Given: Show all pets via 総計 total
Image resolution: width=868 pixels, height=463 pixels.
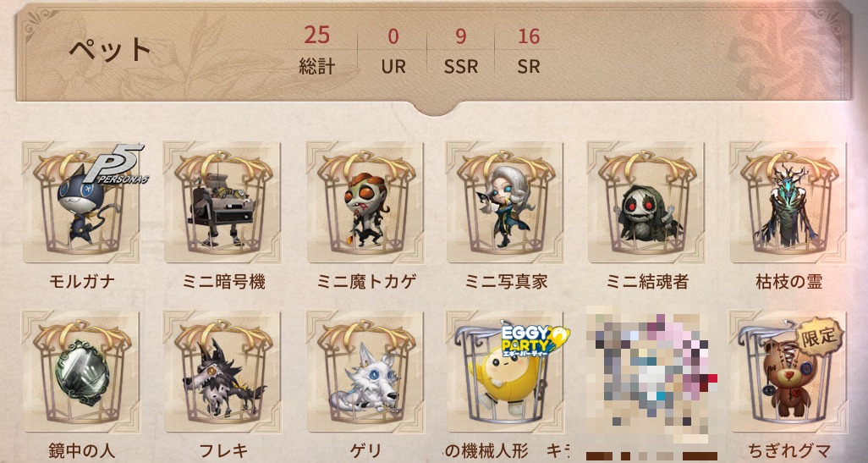Looking at the screenshot, I should [316, 52].
